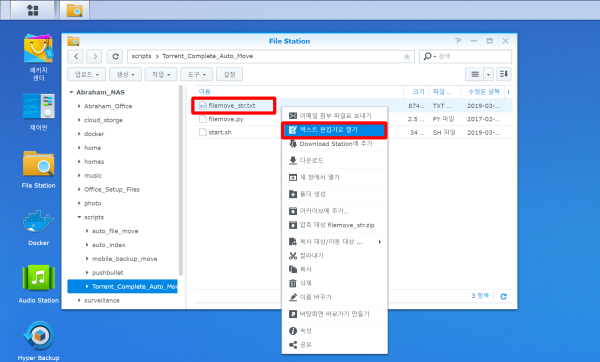Collapse the scripts folder arrow

79,217
